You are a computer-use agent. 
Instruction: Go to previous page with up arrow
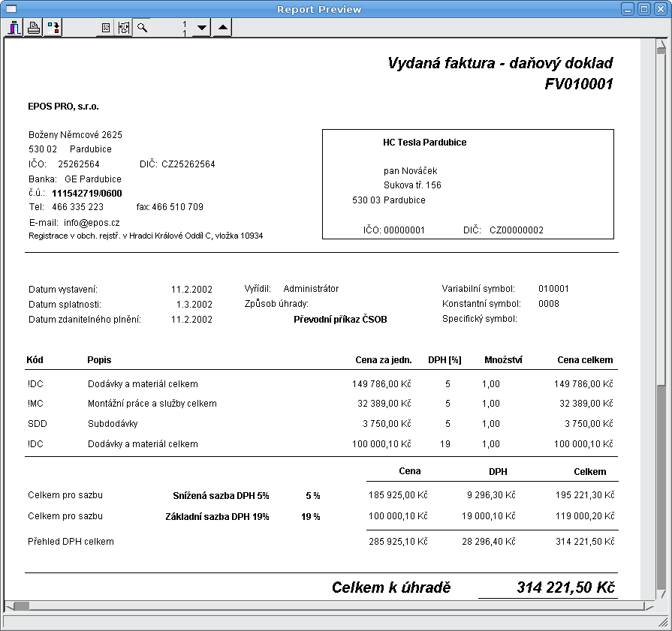coord(222,29)
